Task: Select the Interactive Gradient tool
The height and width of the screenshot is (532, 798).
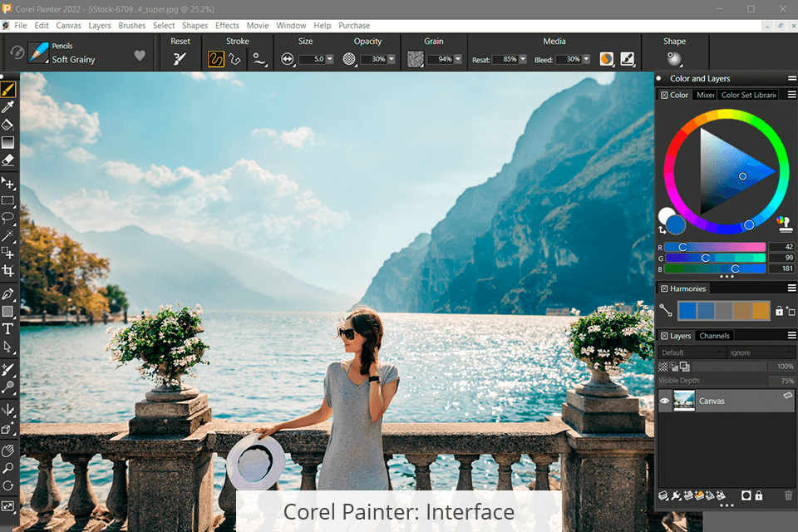Action: (8, 142)
